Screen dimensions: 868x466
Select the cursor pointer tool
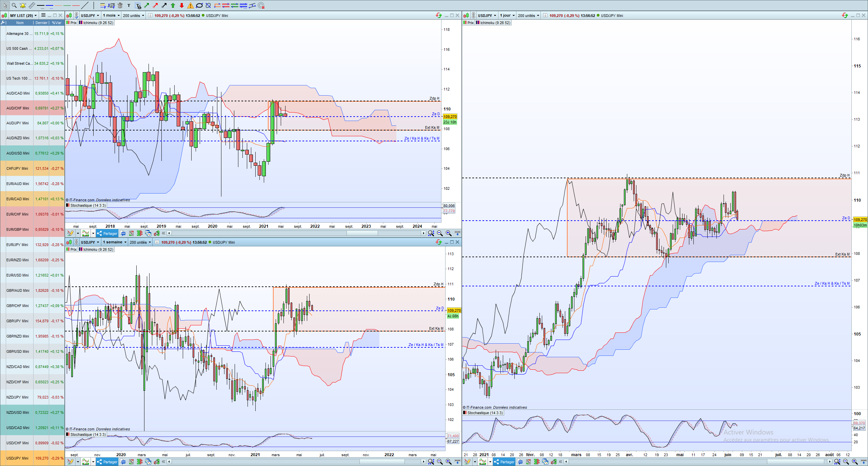pyautogui.click(x=5, y=5)
